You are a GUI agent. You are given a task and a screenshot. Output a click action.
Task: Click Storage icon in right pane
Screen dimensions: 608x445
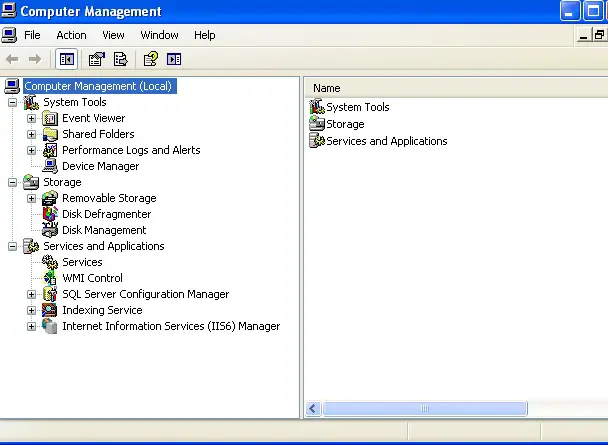317,124
